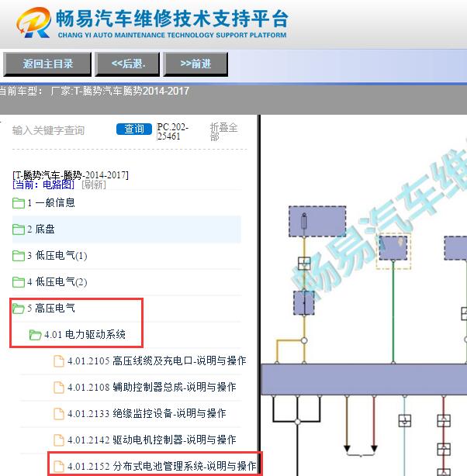This screenshot has width=467, height=476.
Task: Click the yellow-dashed bordered component in diagram
Action: point(393,251)
